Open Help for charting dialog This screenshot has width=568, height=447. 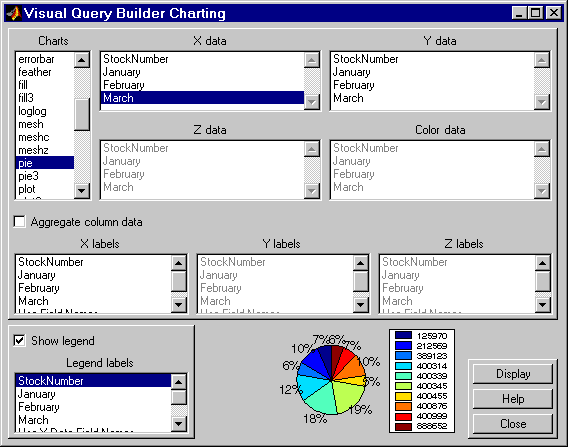(513, 399)
